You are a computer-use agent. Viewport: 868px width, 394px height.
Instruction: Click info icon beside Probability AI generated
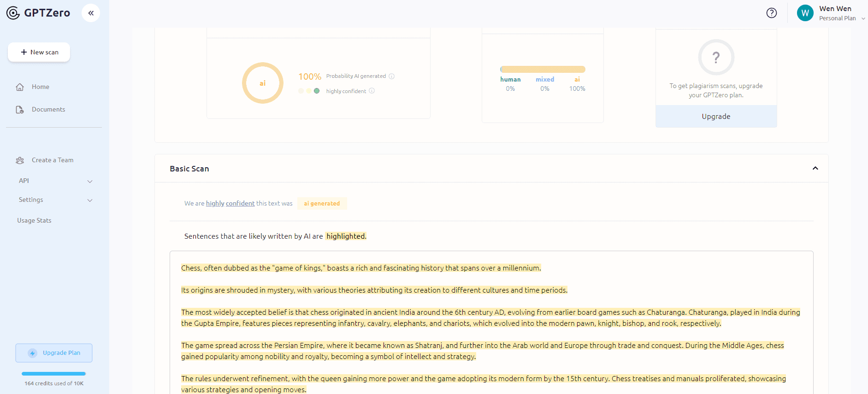391,76
